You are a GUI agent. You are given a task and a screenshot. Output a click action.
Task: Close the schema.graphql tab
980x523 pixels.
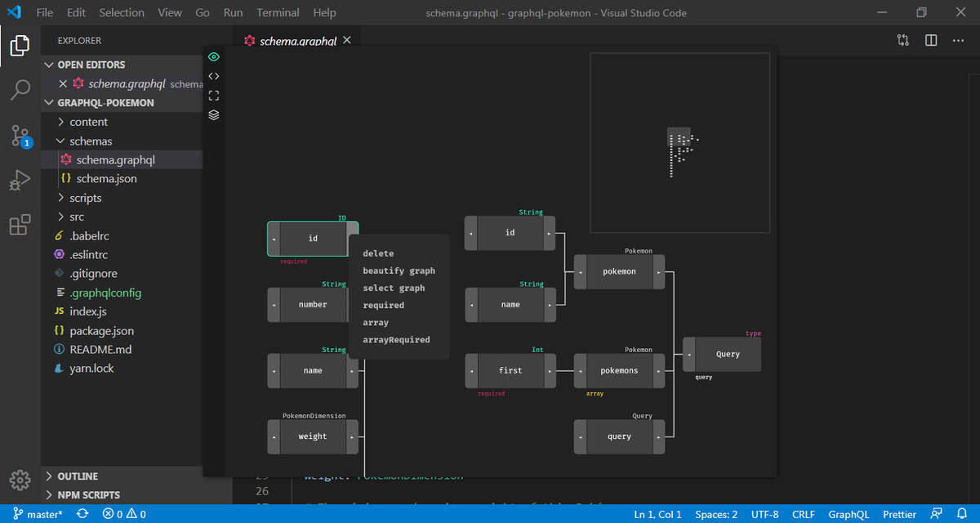[x=346, y=40]
